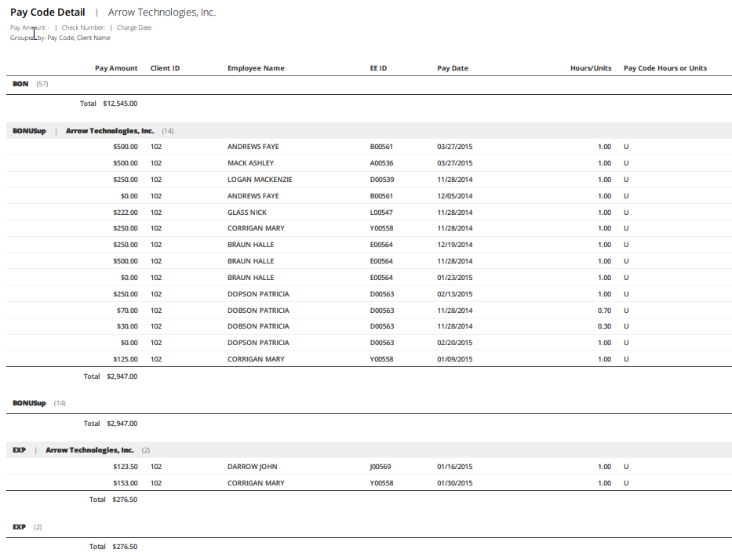Click the EXP total of $276.50
Image resolution: width=732 pixels, height=560 pixels.
pos(122,499)
